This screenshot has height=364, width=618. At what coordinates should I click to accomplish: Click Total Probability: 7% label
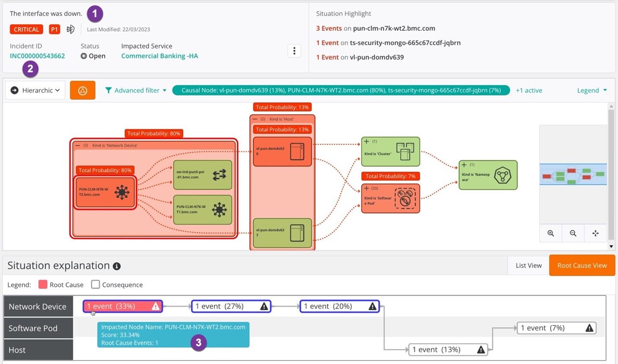[390, 176]
